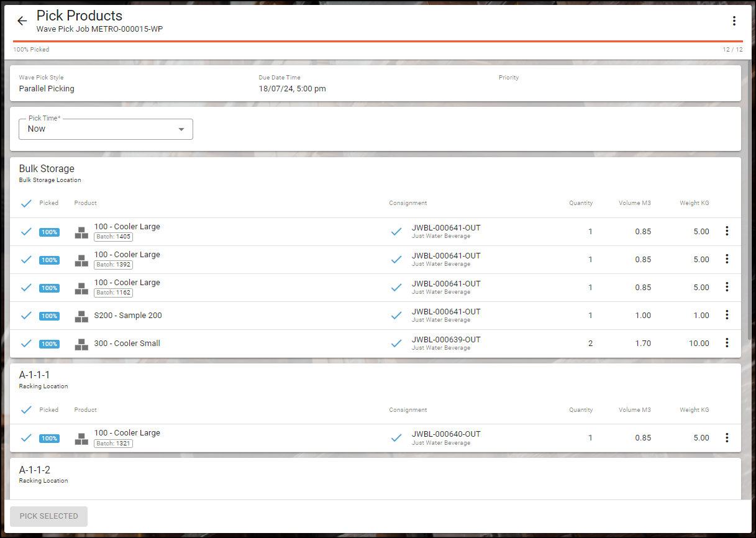This screenshot has height=538, width=756.
Task: Click Batch: 1392 tag
Action: (113, 265)
